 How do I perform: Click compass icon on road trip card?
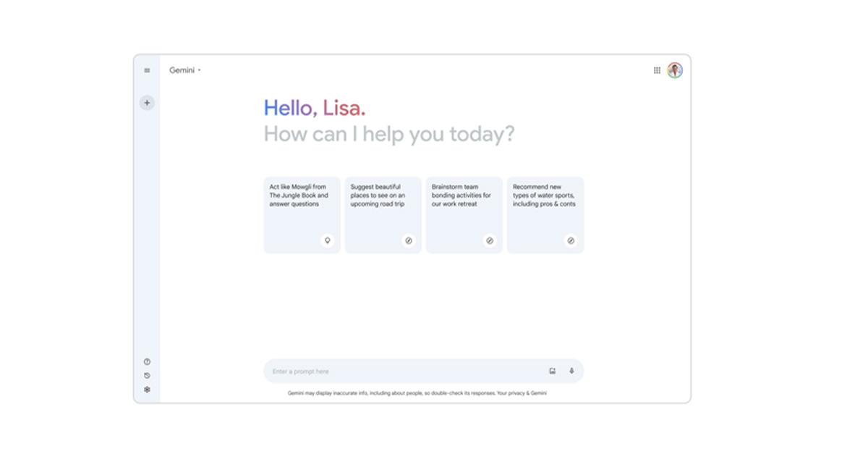coord(408,240)
